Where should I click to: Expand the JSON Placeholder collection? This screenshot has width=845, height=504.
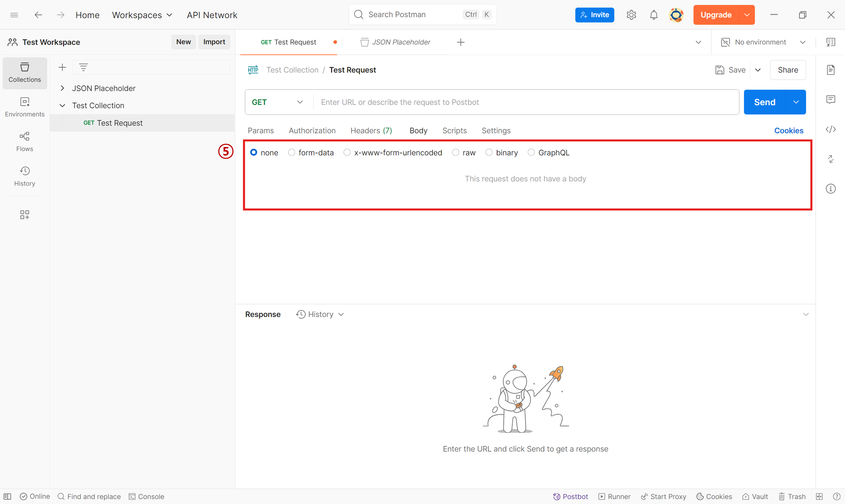[62, 88]
